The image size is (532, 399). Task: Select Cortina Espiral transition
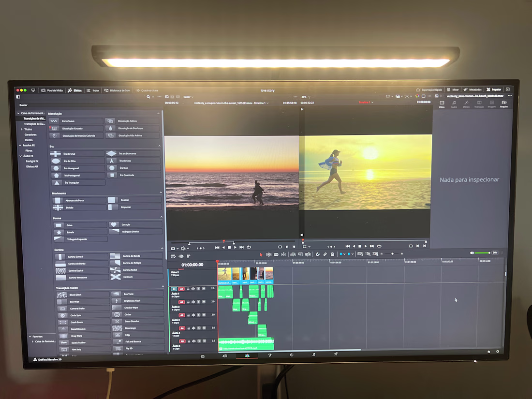pyautogui.click(x=81, y=271)
